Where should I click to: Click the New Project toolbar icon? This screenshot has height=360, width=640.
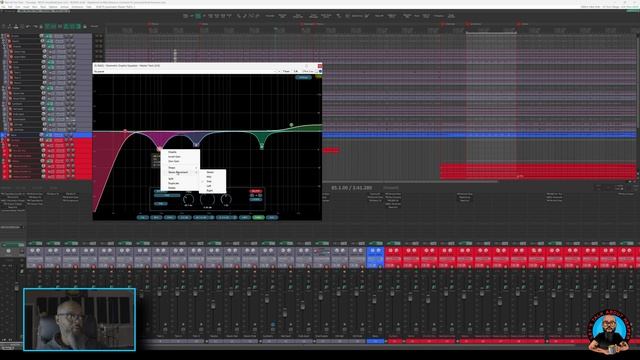click(x=3, y=26)
